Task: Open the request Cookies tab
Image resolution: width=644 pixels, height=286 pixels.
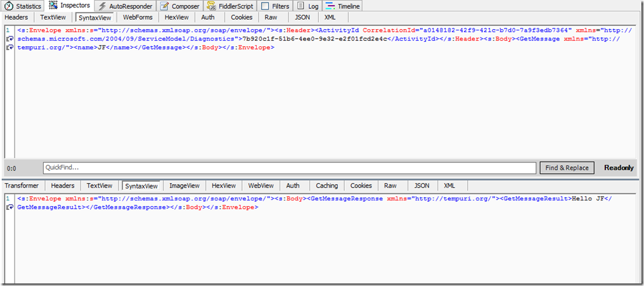Action: tap(241, 17)
